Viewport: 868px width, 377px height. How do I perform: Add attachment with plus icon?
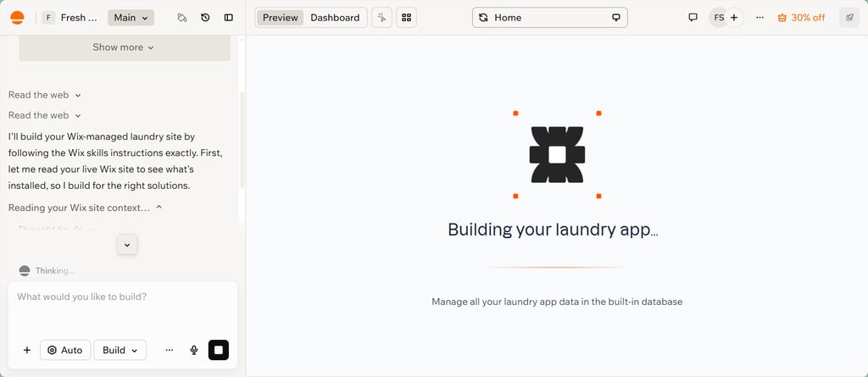26,350
